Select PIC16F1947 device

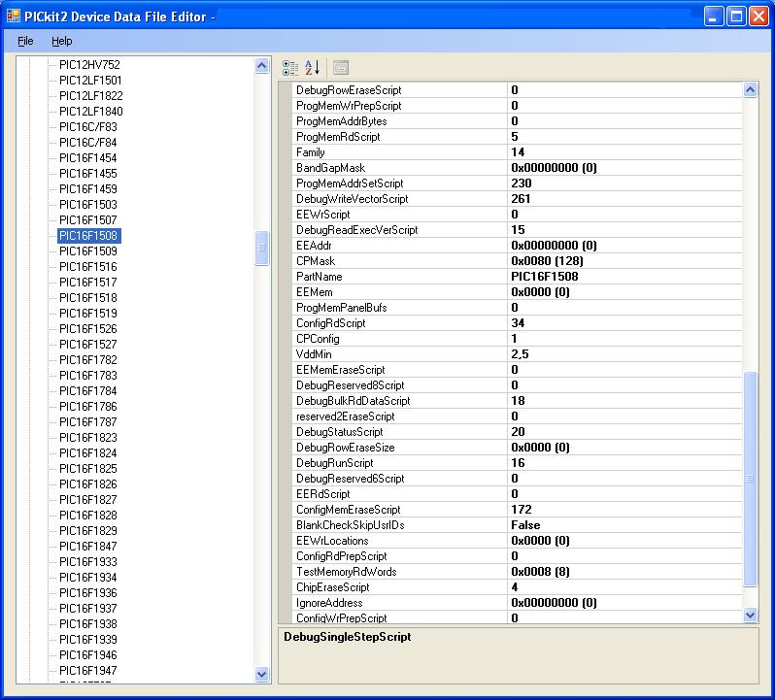pyautogui.click(x=88, y=670)
